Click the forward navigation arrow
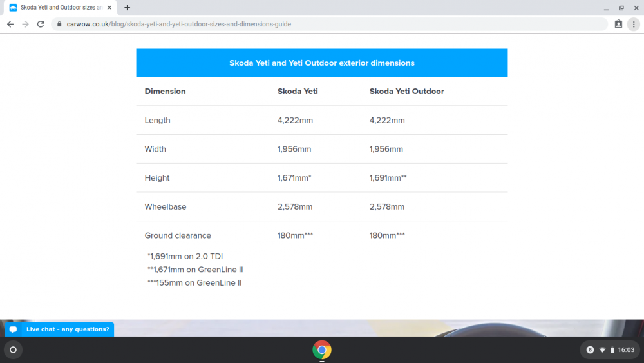644x363 pixels. pos(26,25)
